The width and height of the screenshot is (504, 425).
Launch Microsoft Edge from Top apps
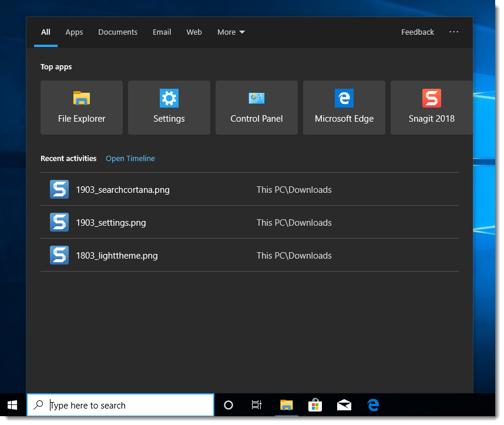344,108
